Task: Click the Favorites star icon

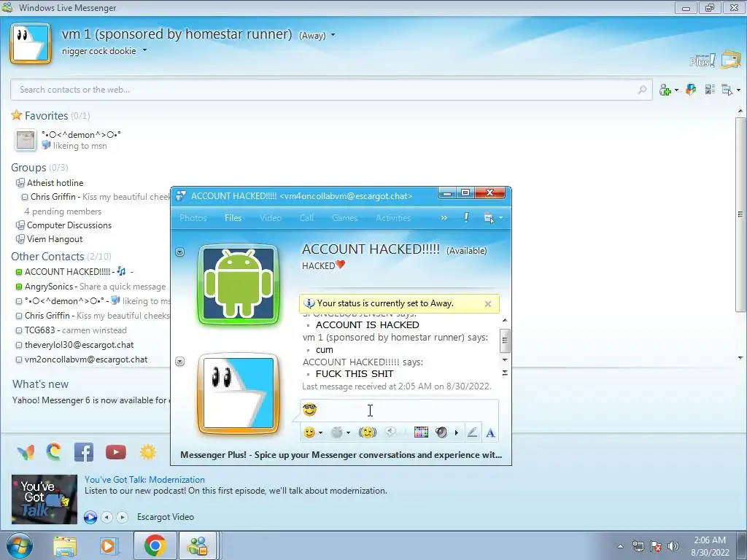Action: [x=17, y=115]
